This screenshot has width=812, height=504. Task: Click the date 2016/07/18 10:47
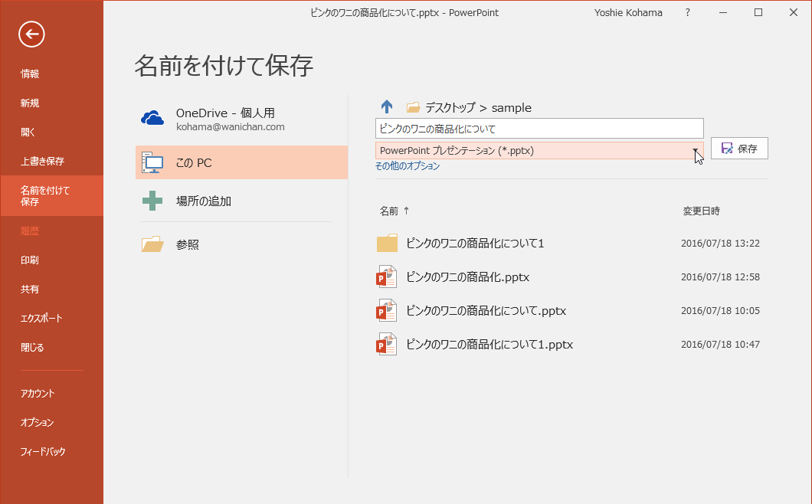point(720,344)
